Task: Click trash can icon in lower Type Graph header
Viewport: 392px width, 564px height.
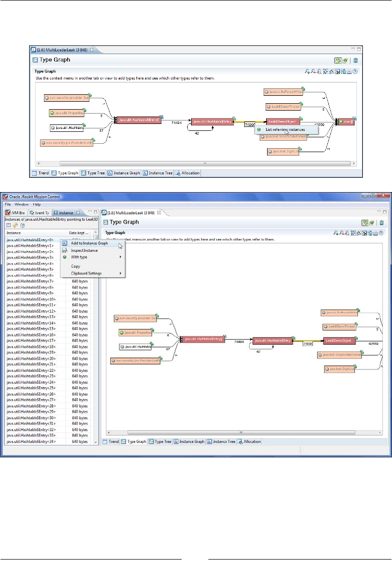Action: click(x=382, y=223)
